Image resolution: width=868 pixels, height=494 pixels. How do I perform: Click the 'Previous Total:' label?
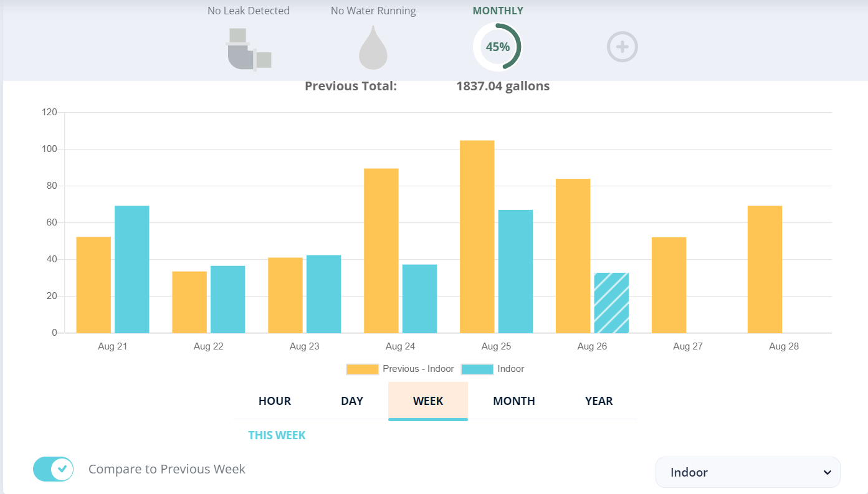[351, 86]
